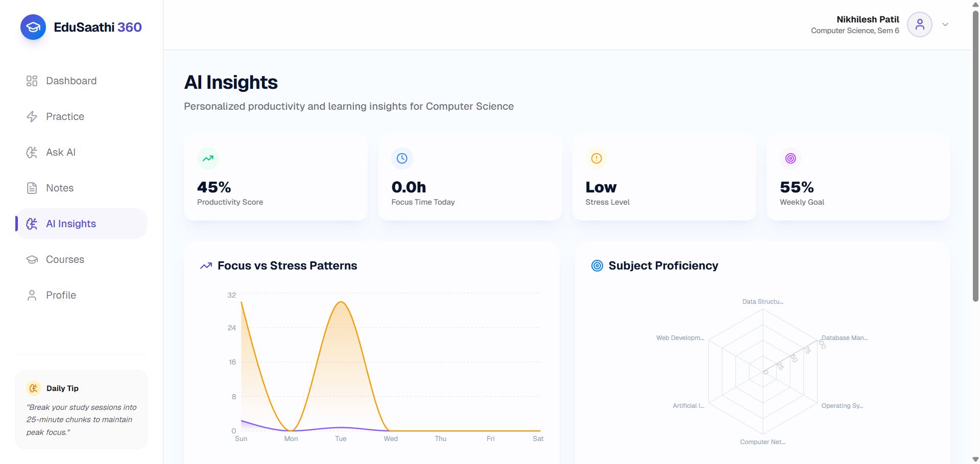This screenshot has width=980, height=464.
Task: Click the Courses graduation cap icon
Action: pos(32,259)
